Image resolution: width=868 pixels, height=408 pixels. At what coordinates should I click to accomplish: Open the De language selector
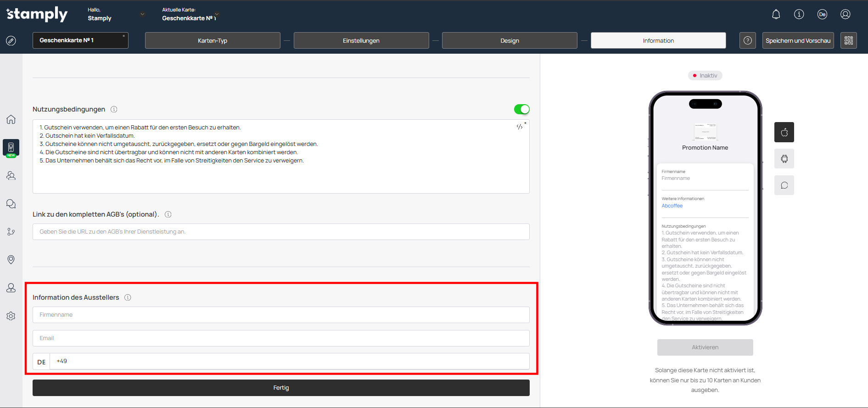tap(822, 14)
